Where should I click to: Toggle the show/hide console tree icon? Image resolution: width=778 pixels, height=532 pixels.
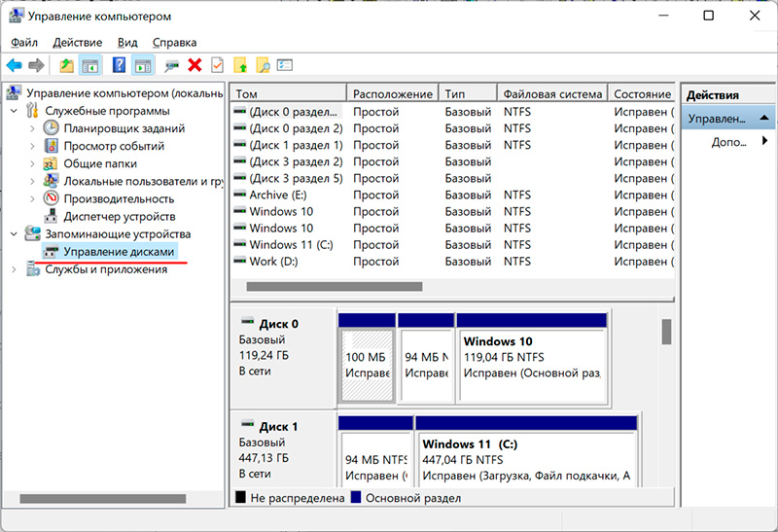click(89, 65)
